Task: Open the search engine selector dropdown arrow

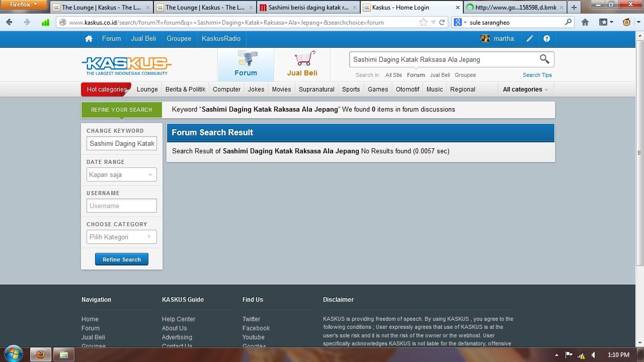Action: pyautogui.click(x=465, y=22)
